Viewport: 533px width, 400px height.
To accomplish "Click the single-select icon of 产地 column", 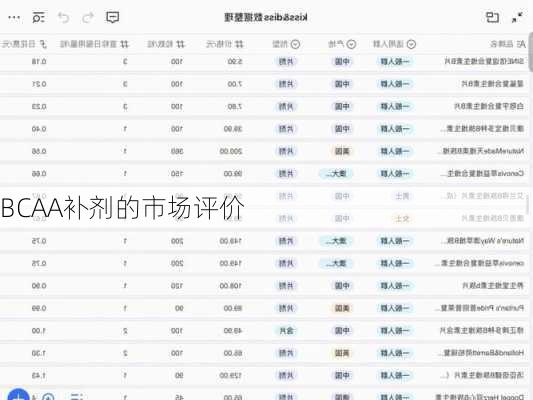I will point(351,44).
